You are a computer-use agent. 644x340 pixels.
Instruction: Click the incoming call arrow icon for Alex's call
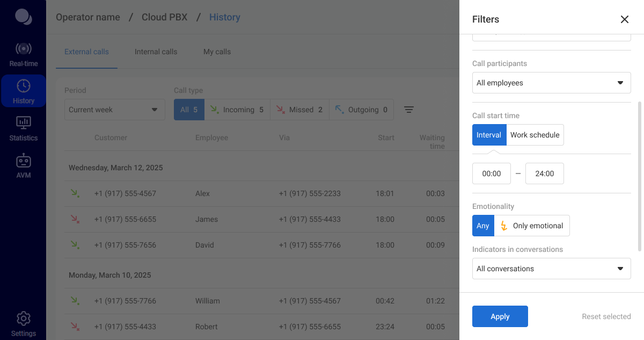pyautogui.click(x=75, y=193)
